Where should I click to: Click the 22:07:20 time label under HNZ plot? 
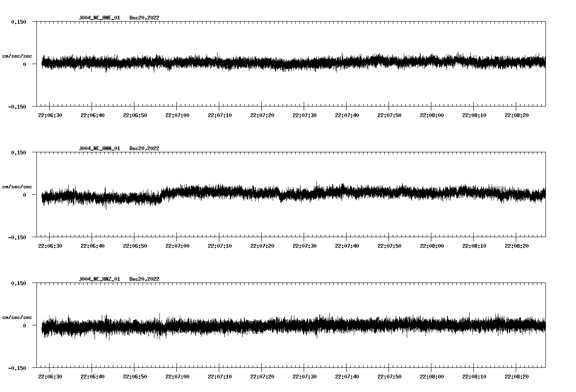click(262, 377)
